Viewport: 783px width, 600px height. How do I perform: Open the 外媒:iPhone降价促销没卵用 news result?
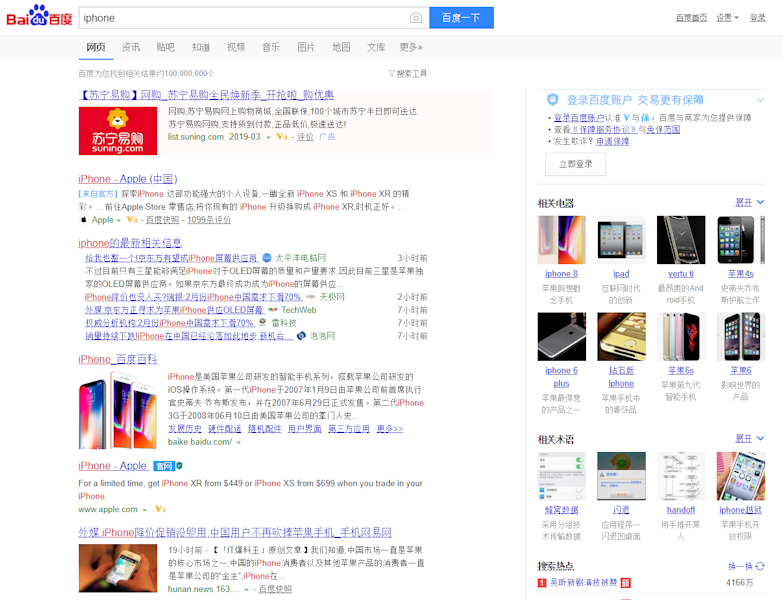tap(235, 532)
